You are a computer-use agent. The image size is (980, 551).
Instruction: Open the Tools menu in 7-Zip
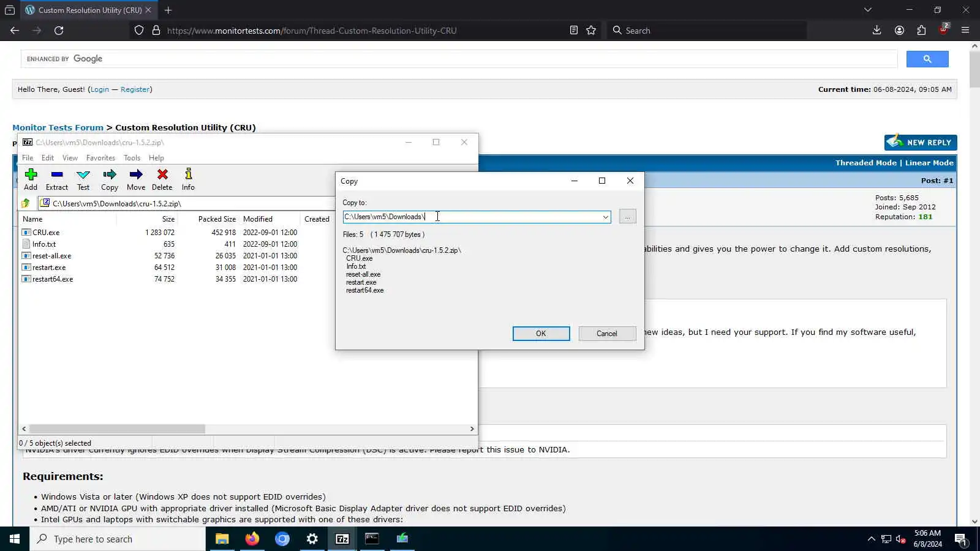coord(132,158)
